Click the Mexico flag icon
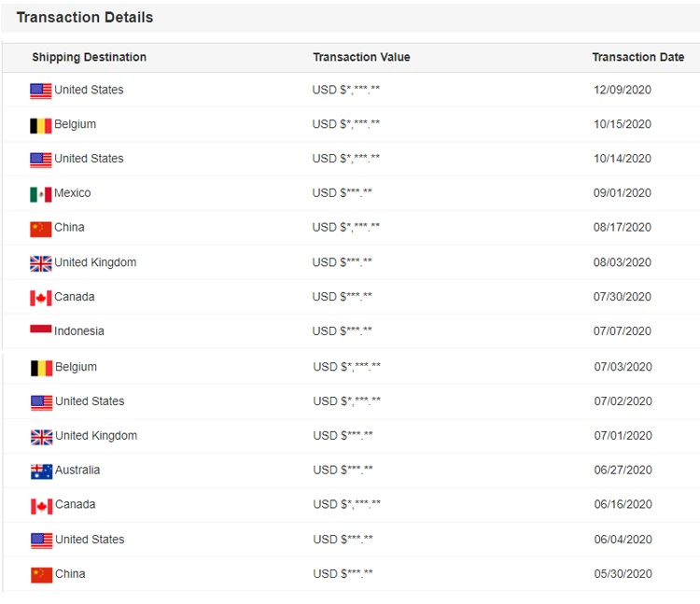 coord(40,194)
